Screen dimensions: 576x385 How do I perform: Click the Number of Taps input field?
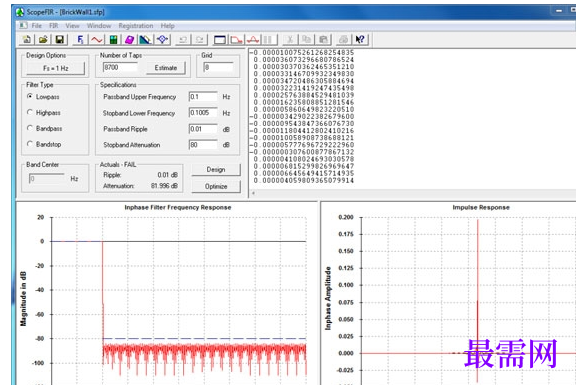120,67
